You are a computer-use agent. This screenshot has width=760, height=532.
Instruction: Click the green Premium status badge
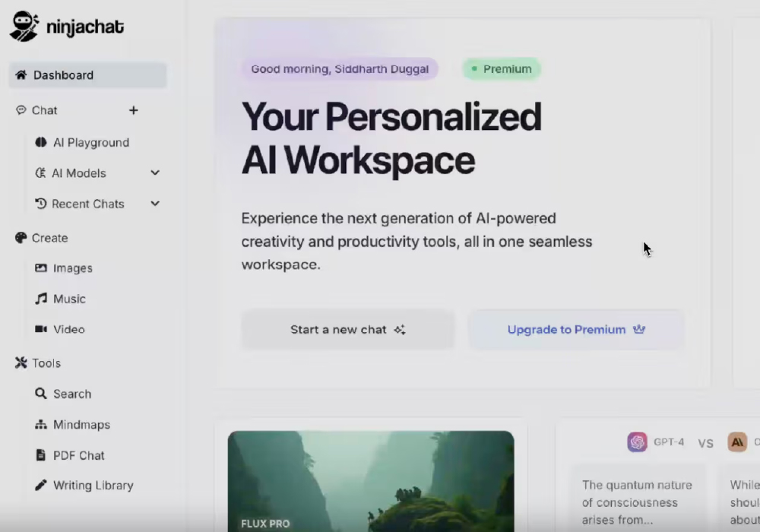[x=502, y=69]
